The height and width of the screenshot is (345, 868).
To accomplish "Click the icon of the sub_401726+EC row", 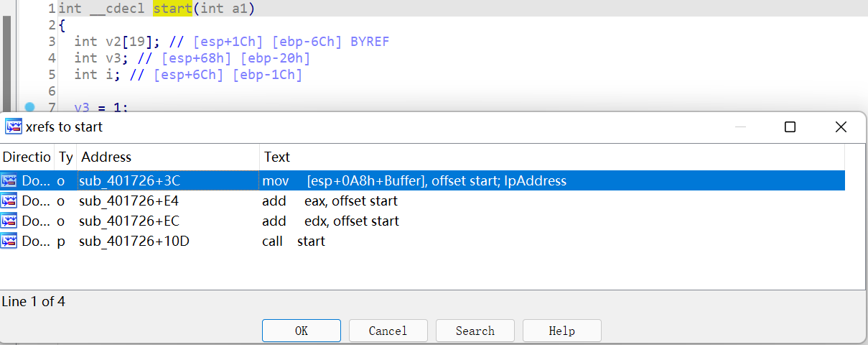I will (x=10, y=221).
